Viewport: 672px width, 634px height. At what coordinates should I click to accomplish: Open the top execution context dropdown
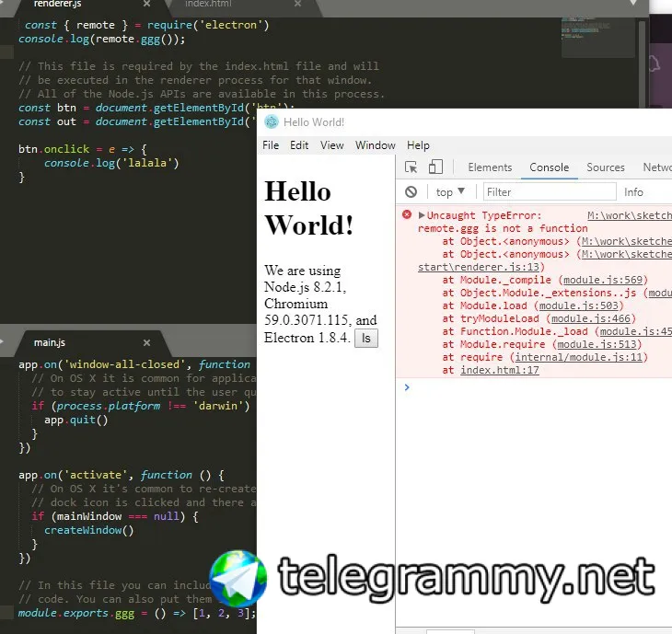450,192
